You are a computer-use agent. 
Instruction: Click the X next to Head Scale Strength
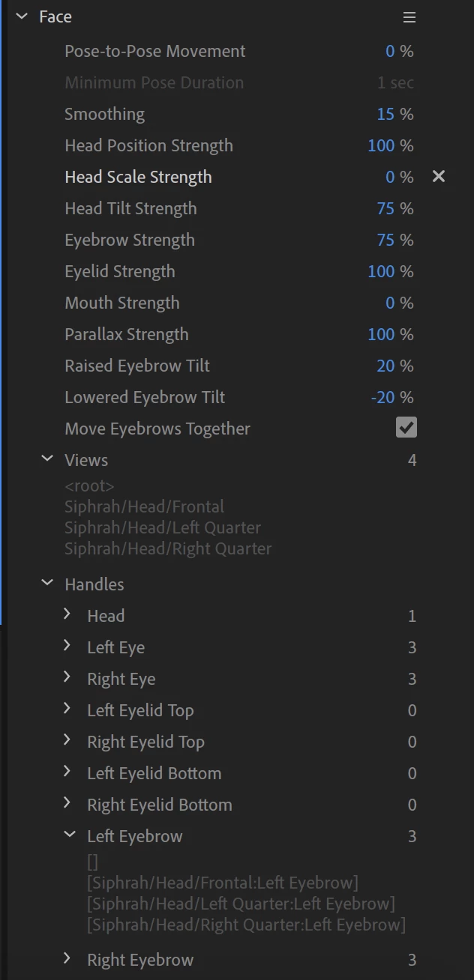439,177
